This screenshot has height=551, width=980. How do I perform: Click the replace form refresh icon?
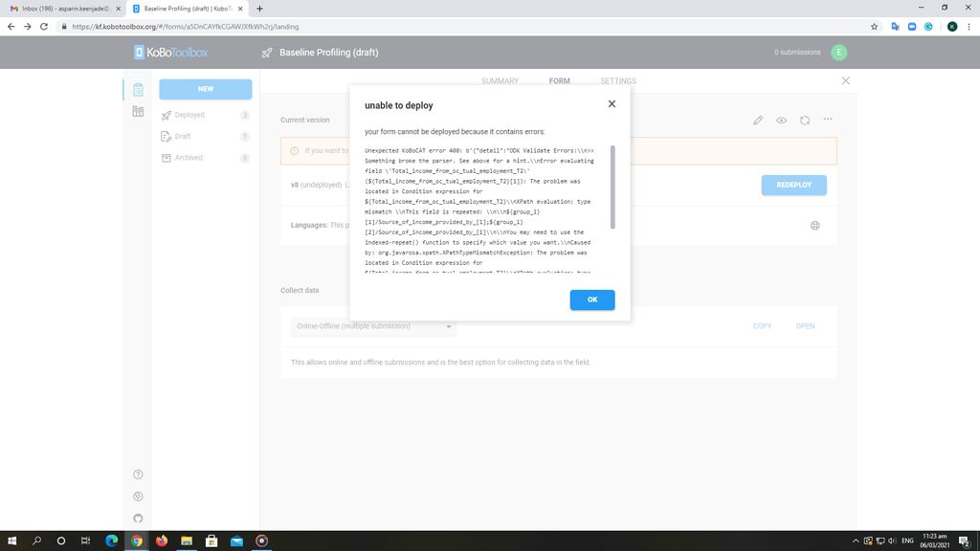pyautogui.click(x=804, y=120)
